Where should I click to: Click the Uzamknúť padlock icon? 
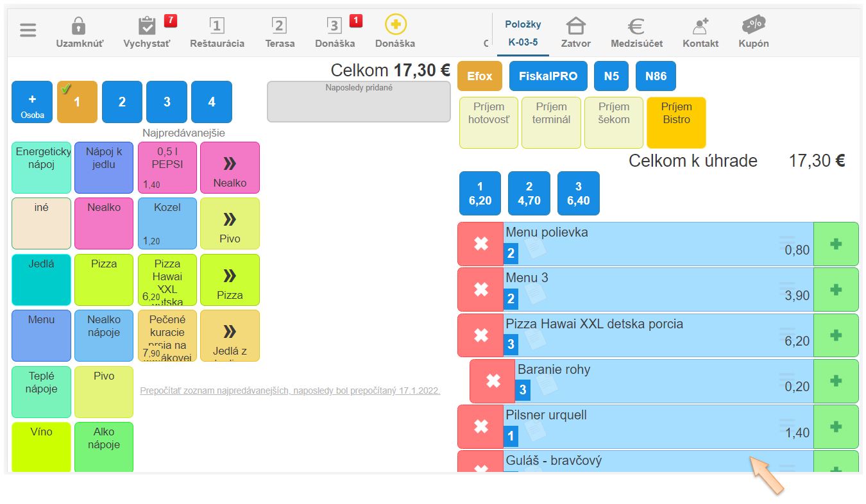[x=79, y=27]
